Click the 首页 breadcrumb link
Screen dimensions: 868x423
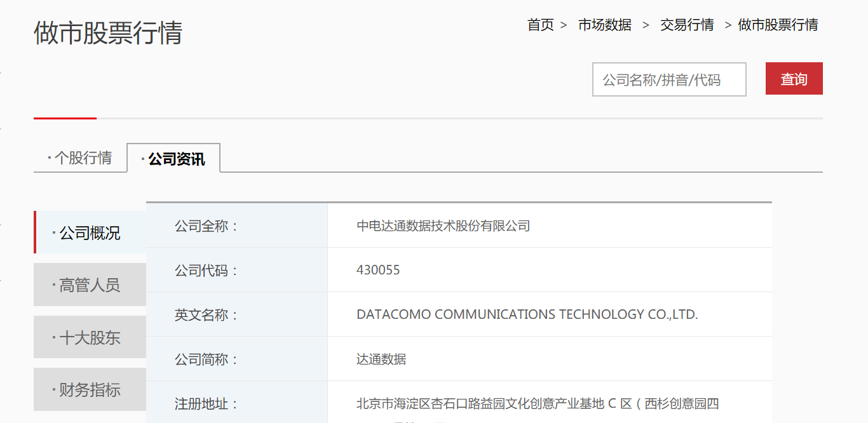click(540, 25)
